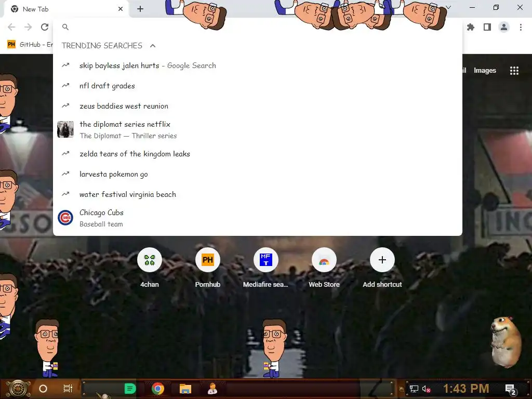The width and height of the screenshot is (532, 399).
Task: Open a new browser tab
Action: click(140, 9)
